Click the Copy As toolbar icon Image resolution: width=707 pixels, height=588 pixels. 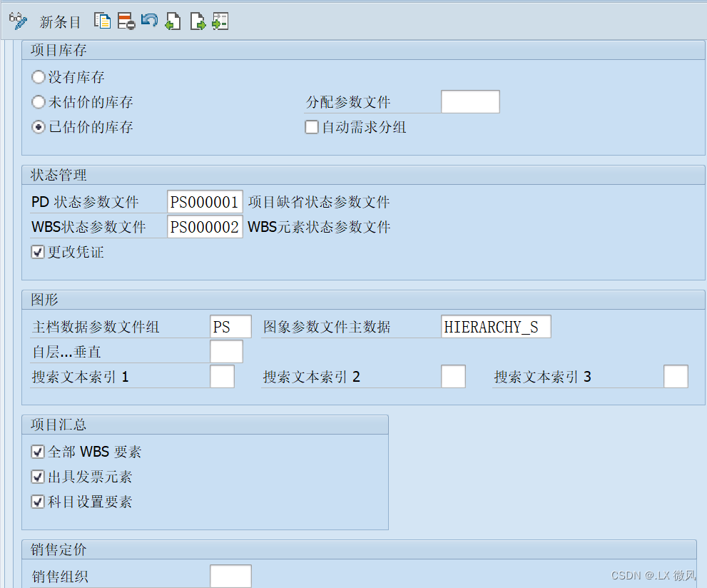[x=103, y=21]
